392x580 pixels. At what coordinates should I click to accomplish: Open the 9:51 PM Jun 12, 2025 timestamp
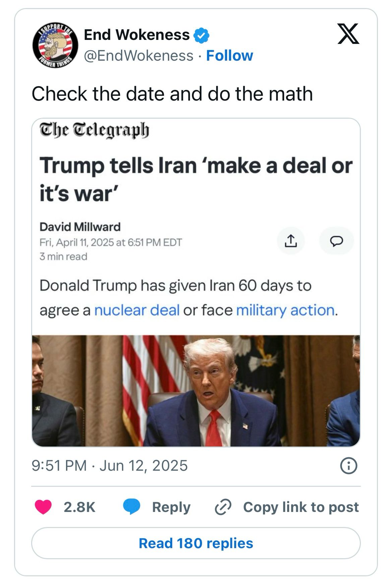point(110,466)
